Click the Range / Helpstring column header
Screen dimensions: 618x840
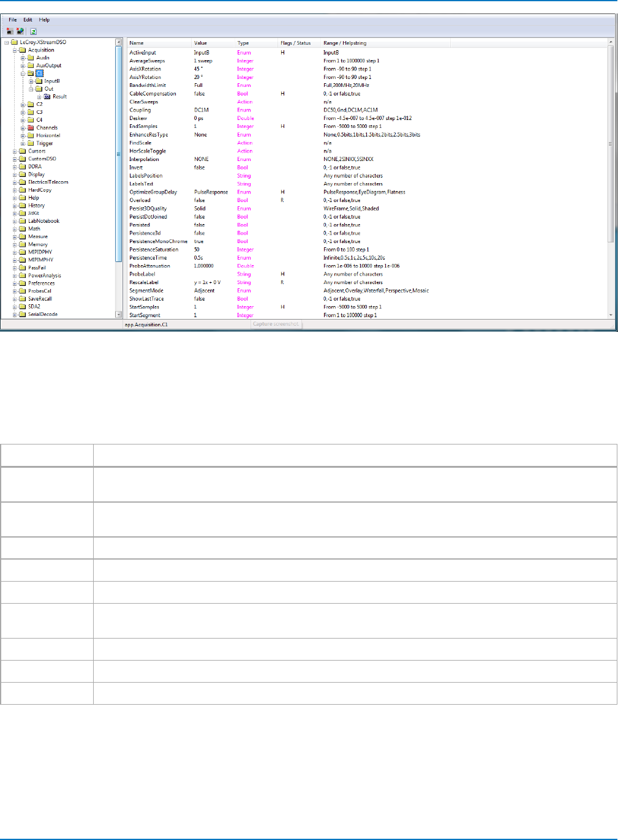386,43
